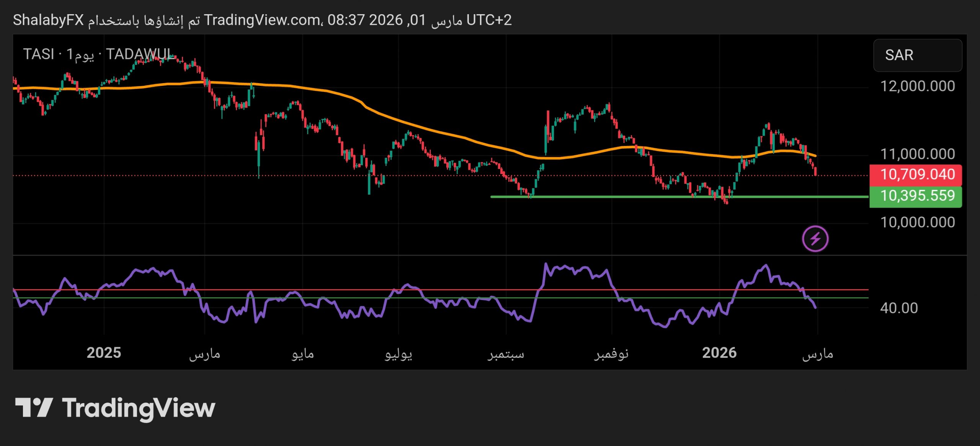Click the 2026 time axis label
Viewport: 980px width, 446px height.
[x=719, y=353]
